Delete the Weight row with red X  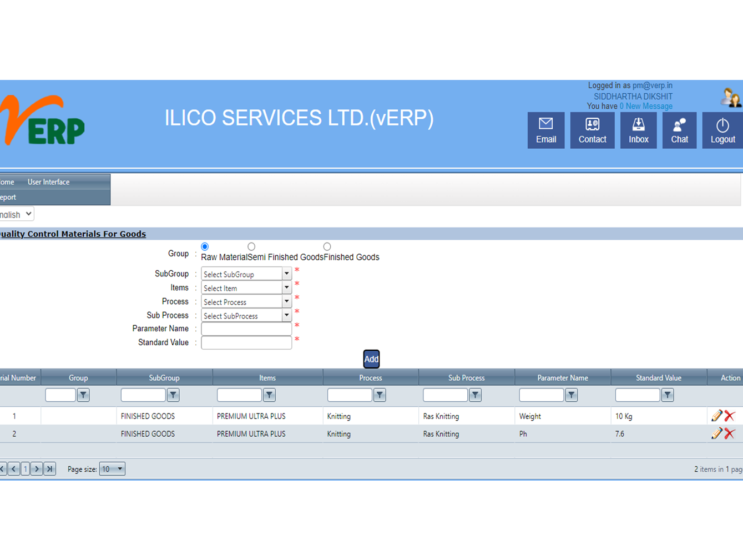[x=730, y=416]
